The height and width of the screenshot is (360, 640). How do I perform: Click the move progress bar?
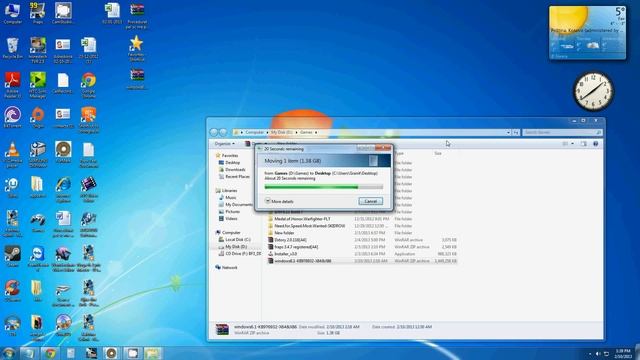[x=324, y=187]
